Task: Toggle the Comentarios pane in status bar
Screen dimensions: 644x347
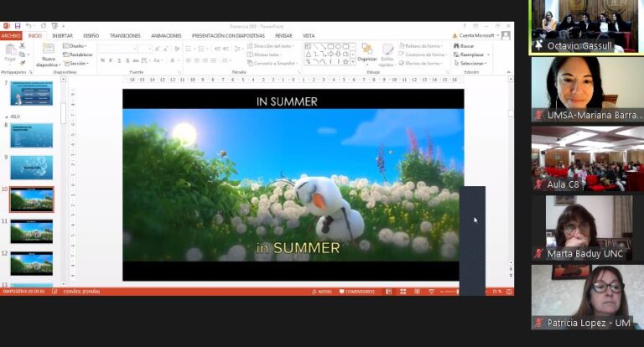Action: pos(357,292)
